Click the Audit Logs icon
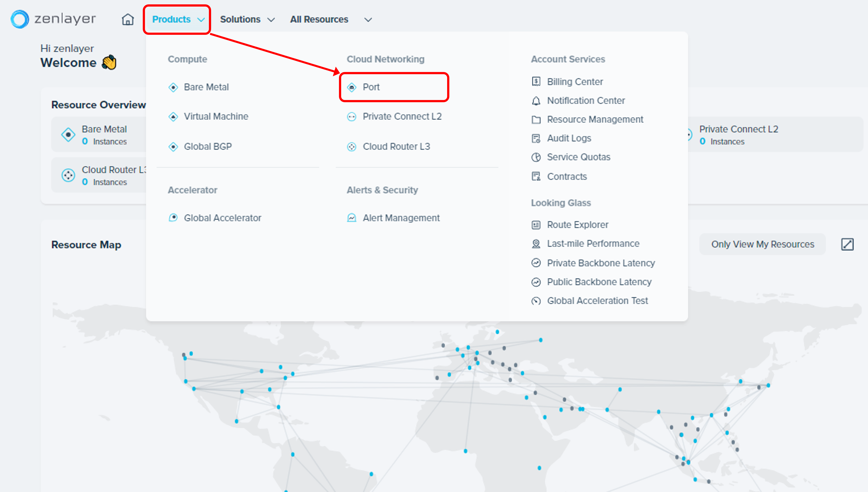The height and width of the screenshot is (492, 868). click(536, 139)
